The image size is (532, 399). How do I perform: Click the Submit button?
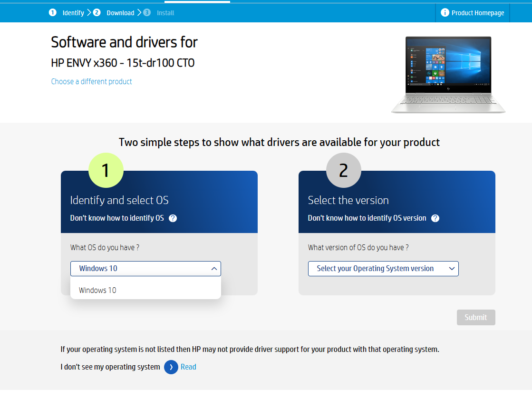tap(475, 317)
